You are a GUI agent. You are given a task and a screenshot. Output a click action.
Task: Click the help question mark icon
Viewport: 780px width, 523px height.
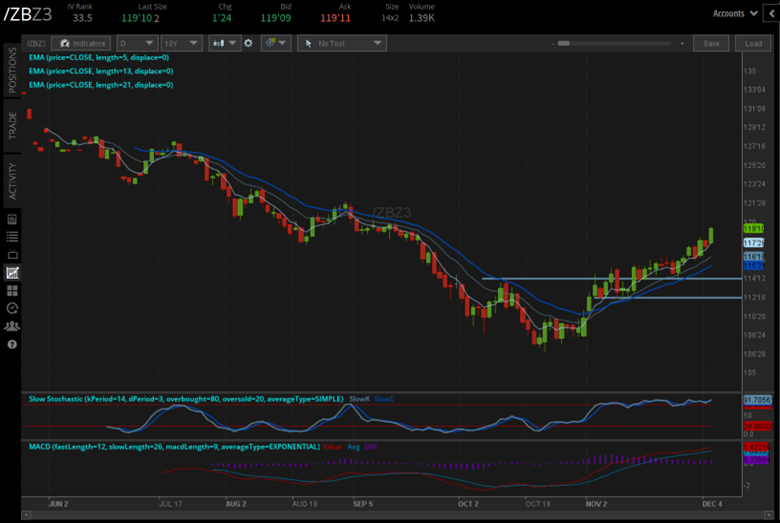pos(12,344)
